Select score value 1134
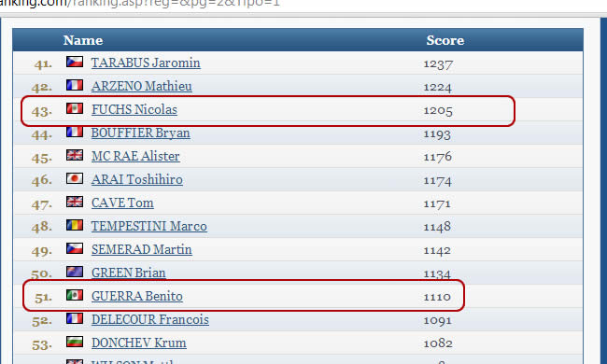607x364 pixels. 437,273
